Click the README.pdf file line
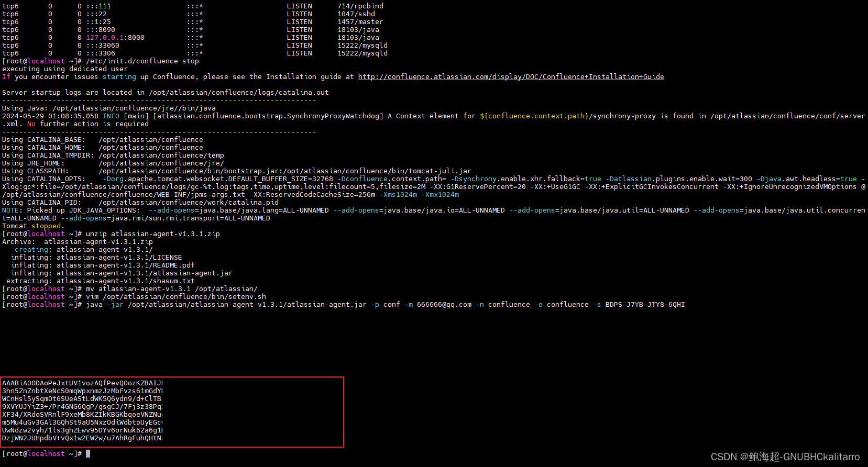Image resolution: width=868 pixels, height=467 pixels. pos(103,265)
